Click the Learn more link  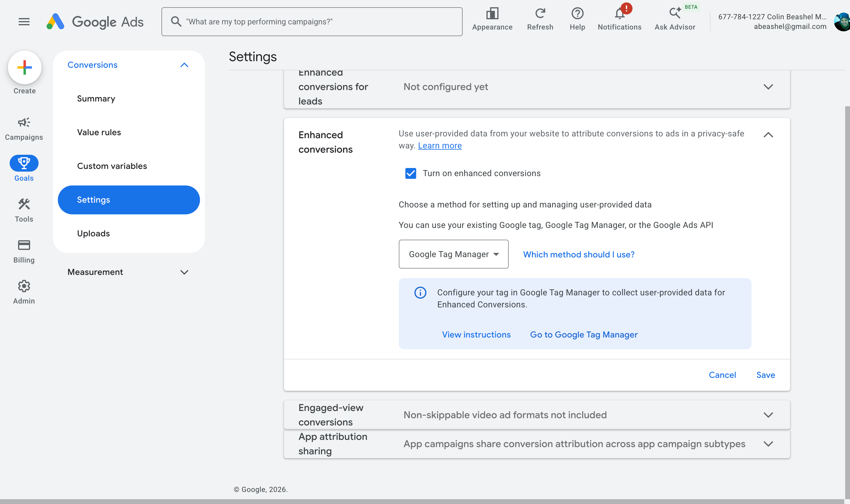coord(439,146)
